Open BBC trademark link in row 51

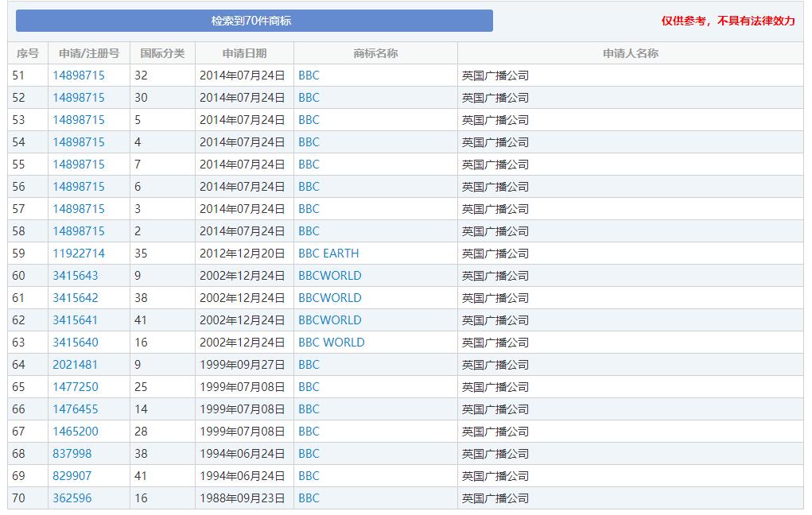point(309,75)
